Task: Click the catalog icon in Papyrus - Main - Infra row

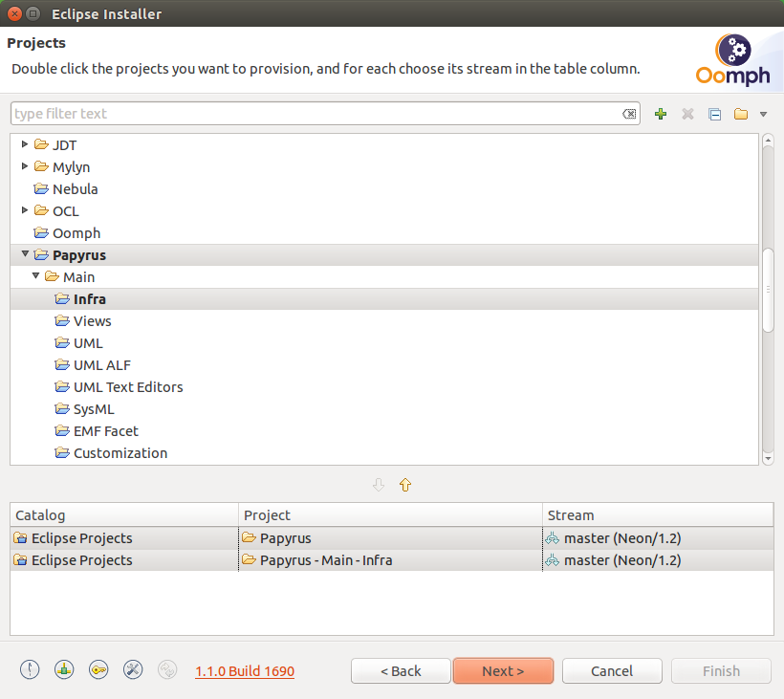Action: coord(20,560)
